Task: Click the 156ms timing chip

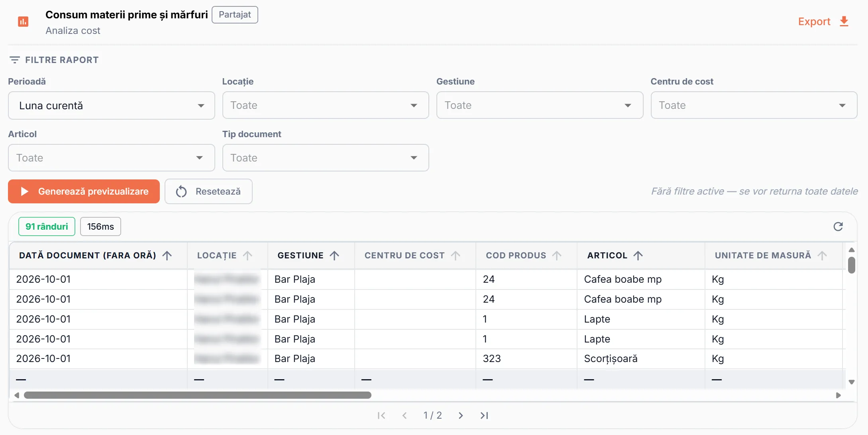Action: coord(100,226)
